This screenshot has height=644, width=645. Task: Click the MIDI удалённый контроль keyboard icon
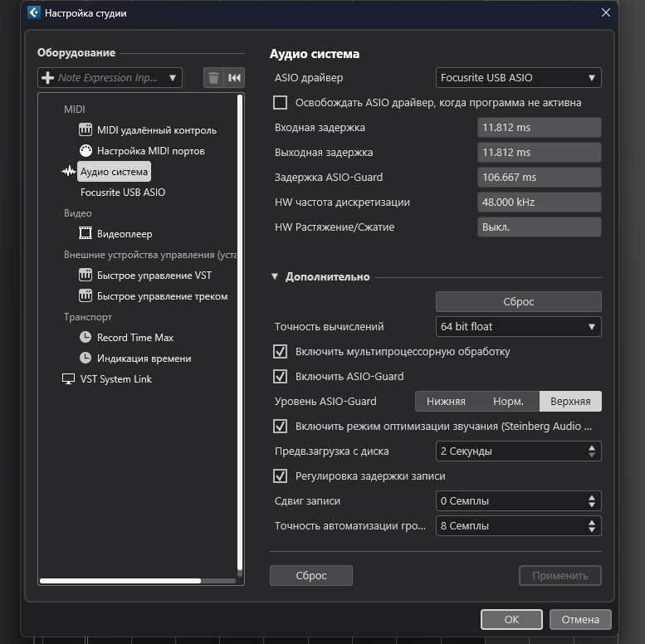pyautogui.click(x=86, y=130)
